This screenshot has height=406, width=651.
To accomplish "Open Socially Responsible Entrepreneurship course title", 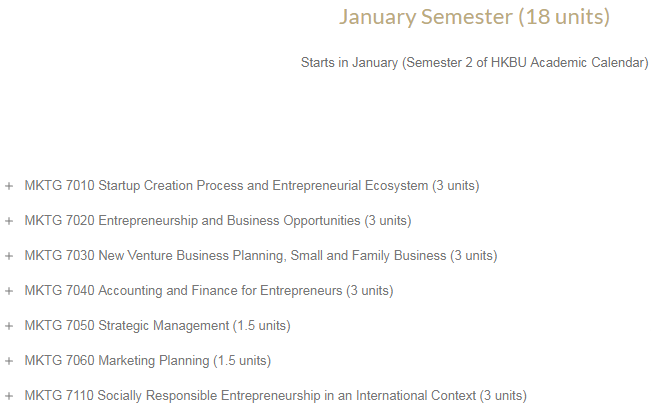I will [x=275, y=396].
